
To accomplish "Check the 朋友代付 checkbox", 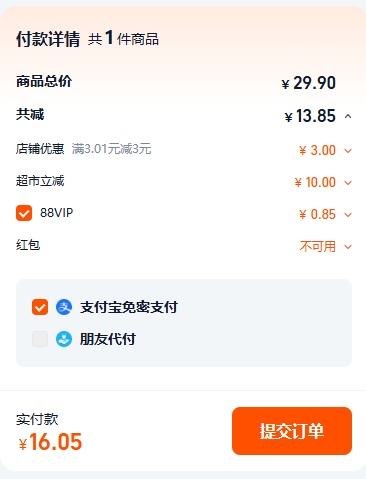I will [40, 339].
